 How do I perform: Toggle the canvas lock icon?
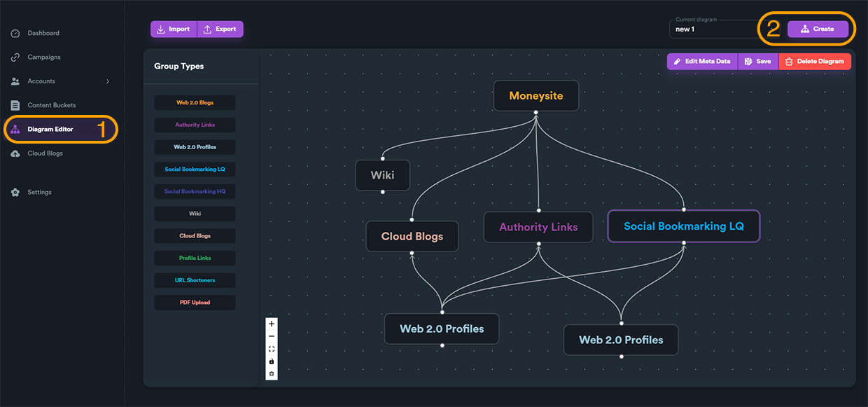(x=272, y=361)
